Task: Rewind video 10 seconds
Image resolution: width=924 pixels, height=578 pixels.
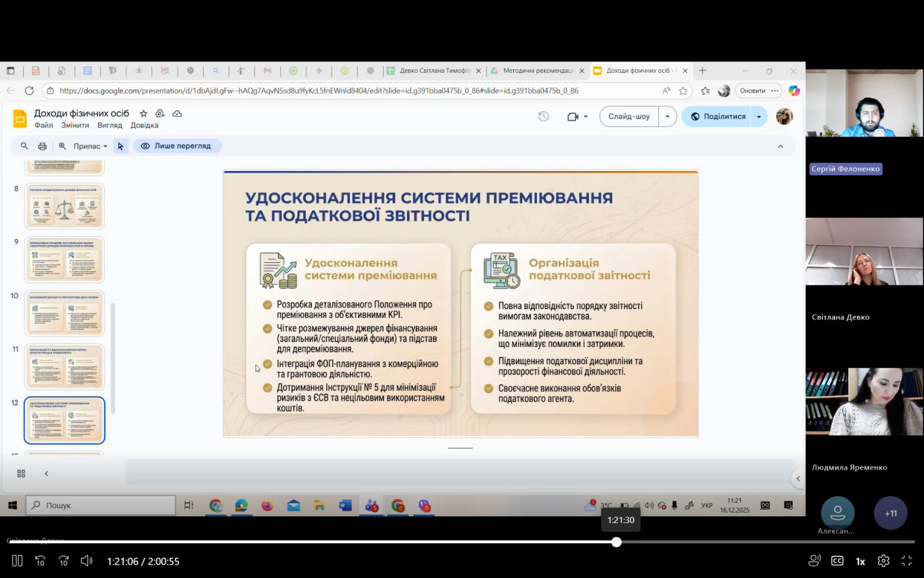Action: coord(40,561)
